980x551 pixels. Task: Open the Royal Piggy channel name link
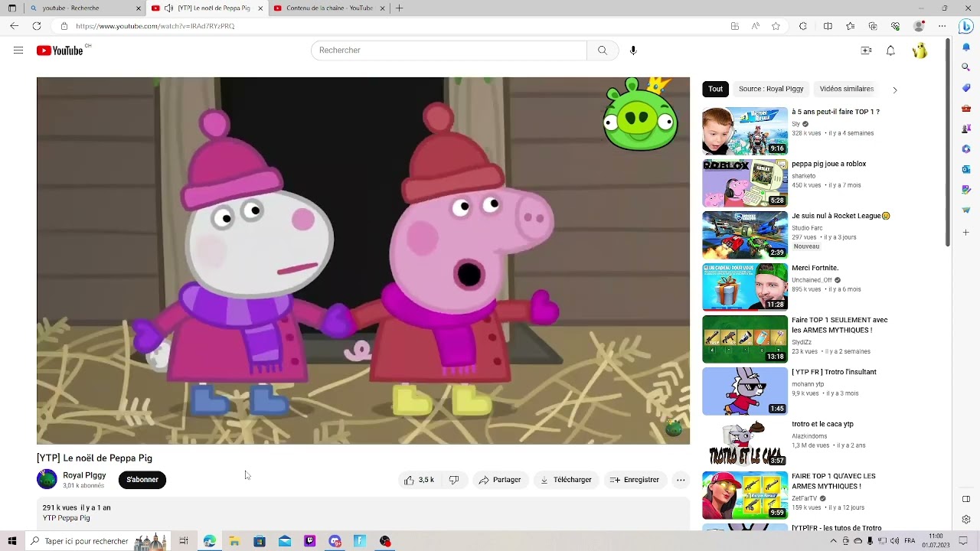click(x=84, y=475)
